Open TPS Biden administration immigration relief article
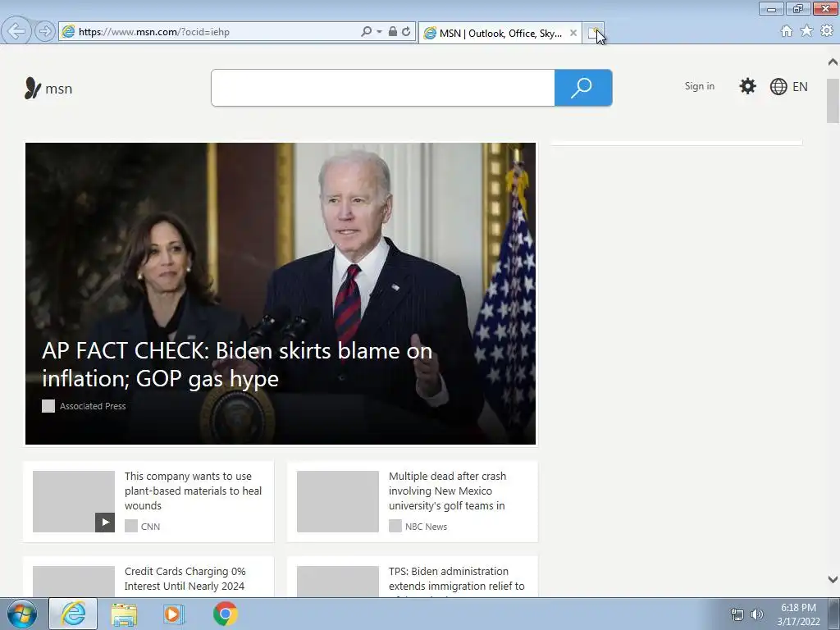 456,578
